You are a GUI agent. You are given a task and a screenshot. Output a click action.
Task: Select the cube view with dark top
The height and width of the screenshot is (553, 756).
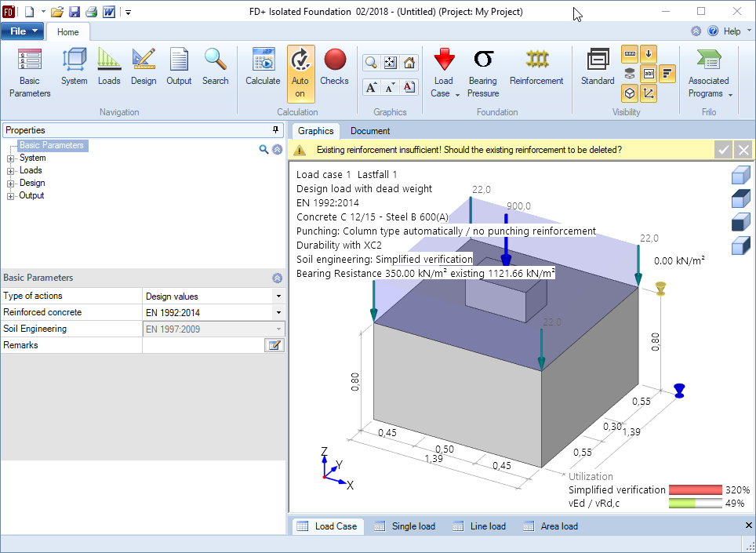point(740,198)
